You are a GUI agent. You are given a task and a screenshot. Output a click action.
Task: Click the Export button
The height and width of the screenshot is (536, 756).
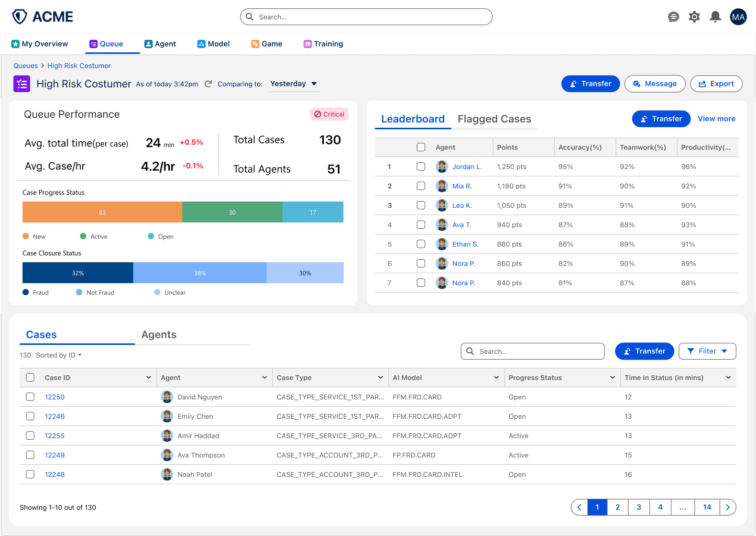716,84
